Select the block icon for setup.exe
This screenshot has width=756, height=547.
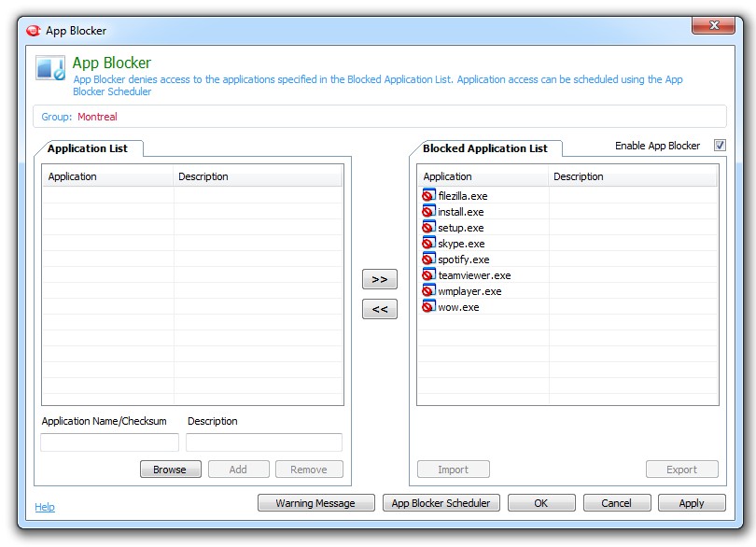(428, 228)
